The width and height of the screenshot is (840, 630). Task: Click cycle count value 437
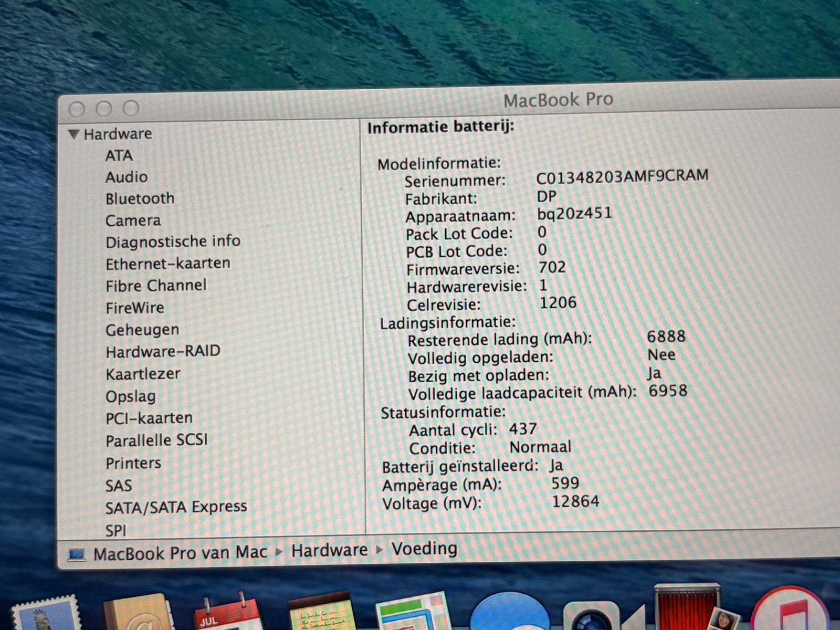coord(523,429)
